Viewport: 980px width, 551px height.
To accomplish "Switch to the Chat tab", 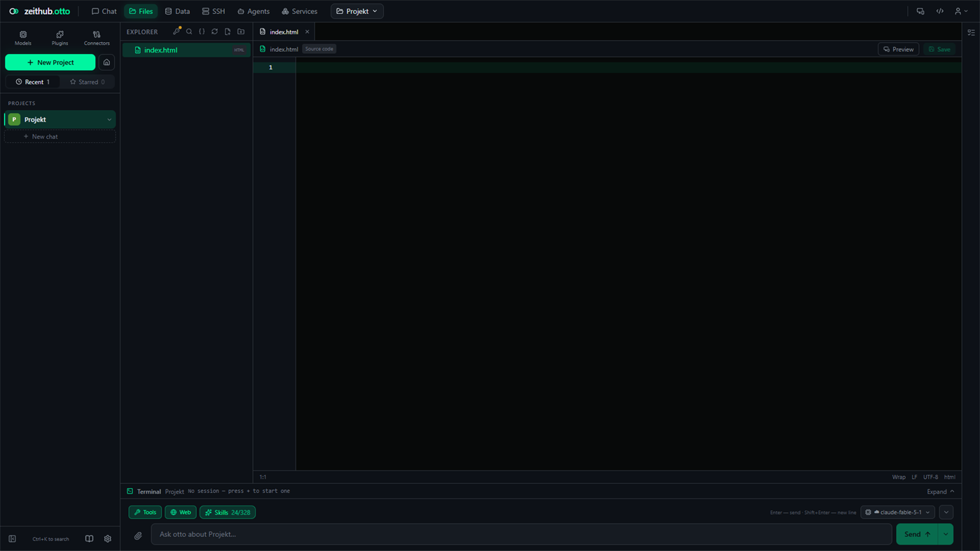I will [x=104, y=11].
